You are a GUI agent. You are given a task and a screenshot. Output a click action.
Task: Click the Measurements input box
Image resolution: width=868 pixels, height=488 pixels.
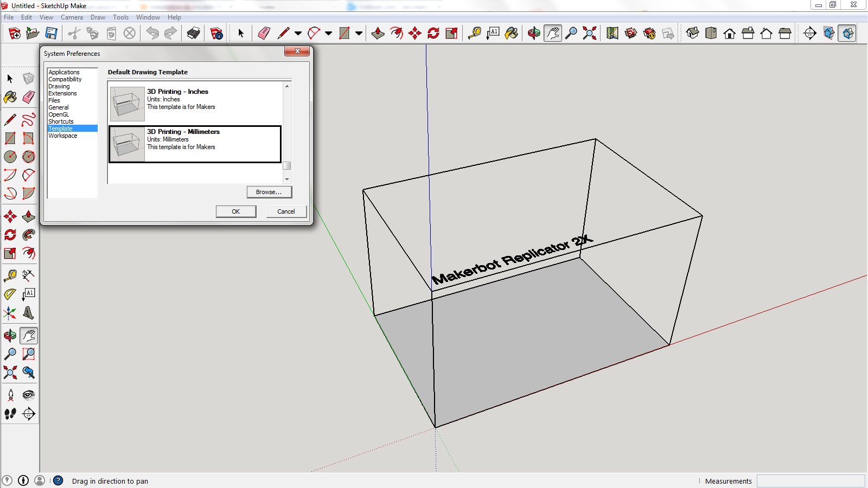[x=810, y=481]
